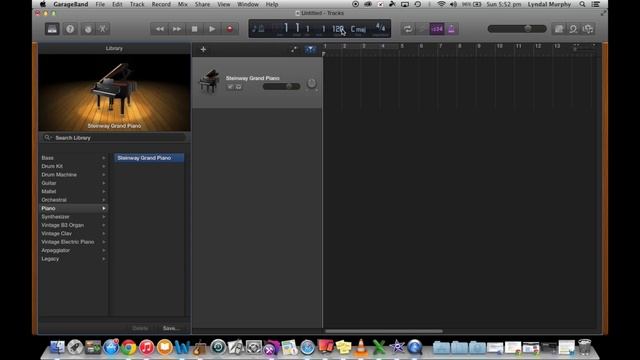
Task: Open the Media Browser button
Action: 588,29
